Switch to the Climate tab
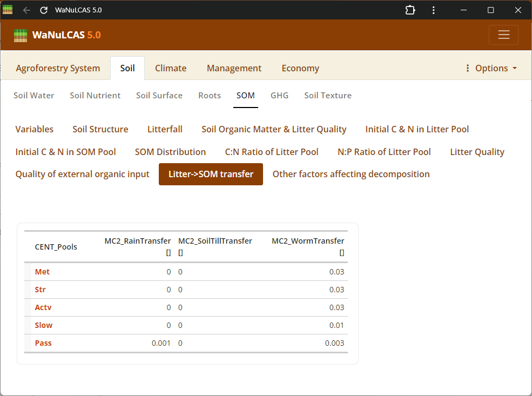 pos(171,68)
